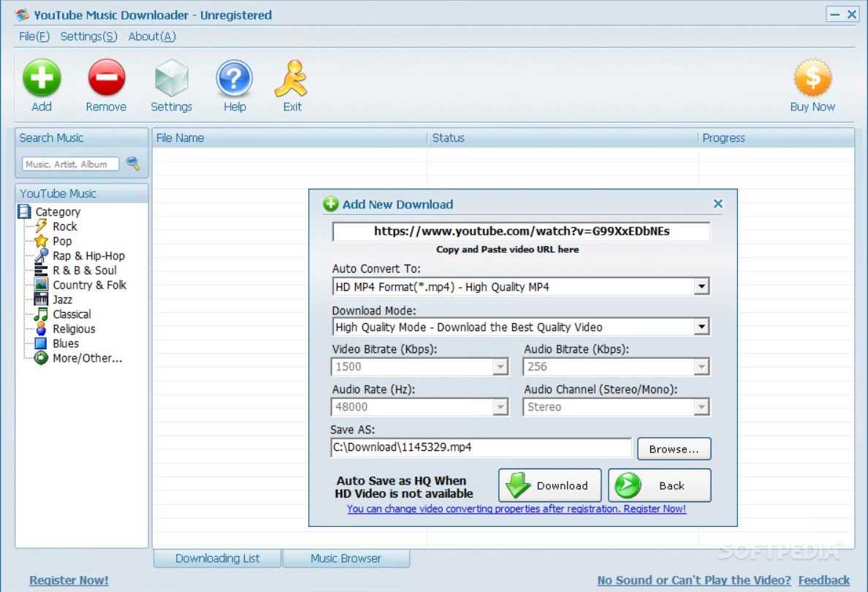
Task: Switch to the Music Browser tab
Action: tap(346, 558)
